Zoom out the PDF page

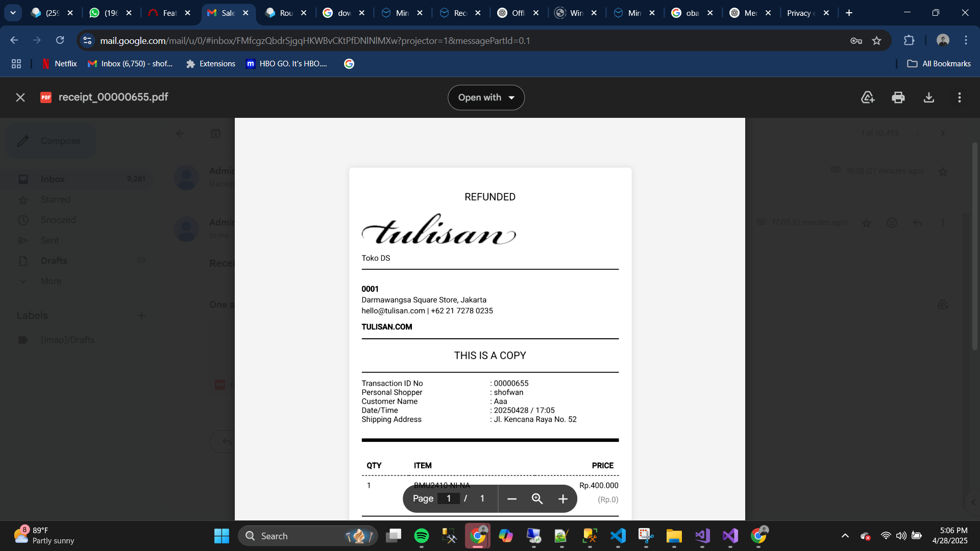click(512, 498)
